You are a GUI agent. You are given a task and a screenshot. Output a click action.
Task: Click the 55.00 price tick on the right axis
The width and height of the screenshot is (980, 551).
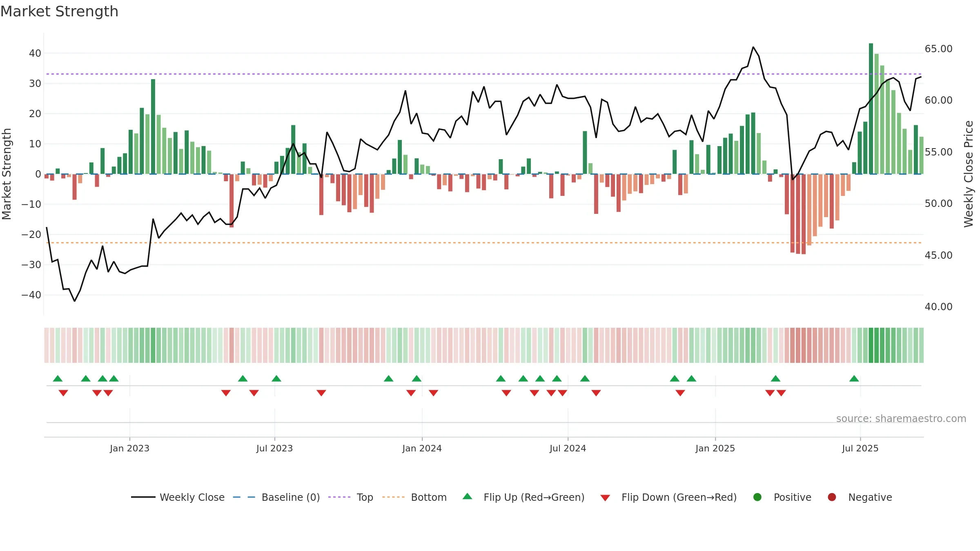(x=938, y=152)
